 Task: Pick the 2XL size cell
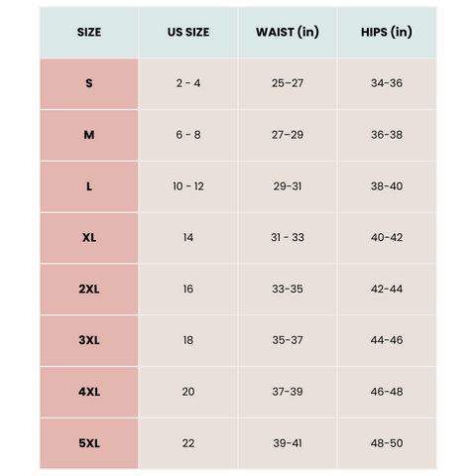89,290
